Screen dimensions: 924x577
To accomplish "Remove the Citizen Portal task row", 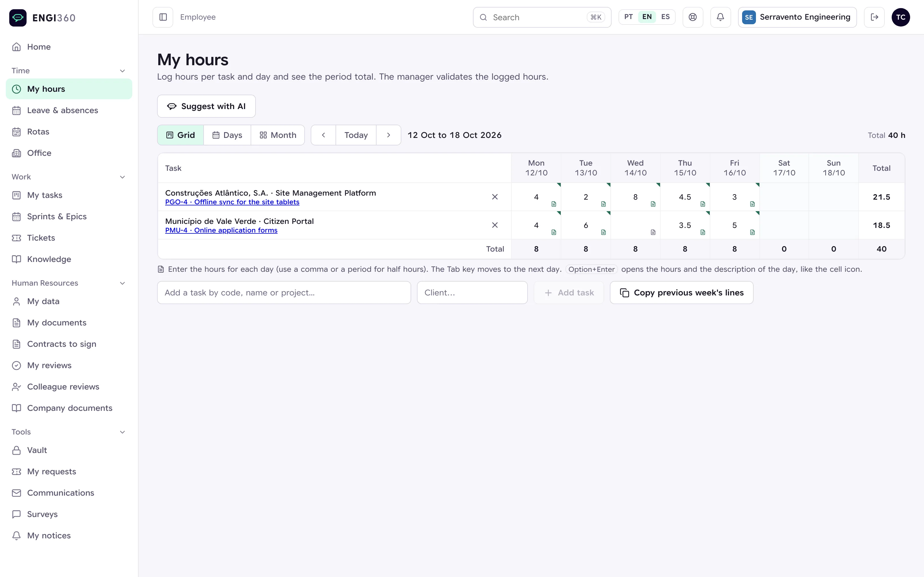I will [495, 225].
